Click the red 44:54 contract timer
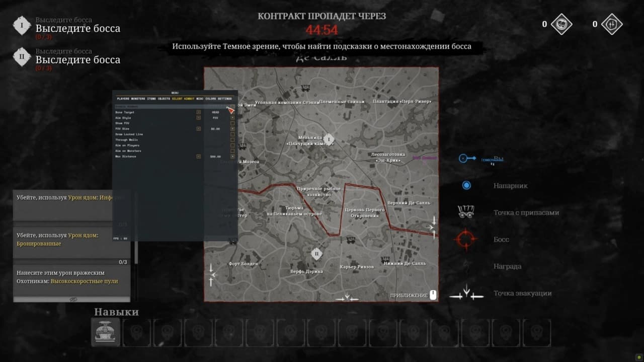Screen dimensions: 644x362 coord(322,30)
